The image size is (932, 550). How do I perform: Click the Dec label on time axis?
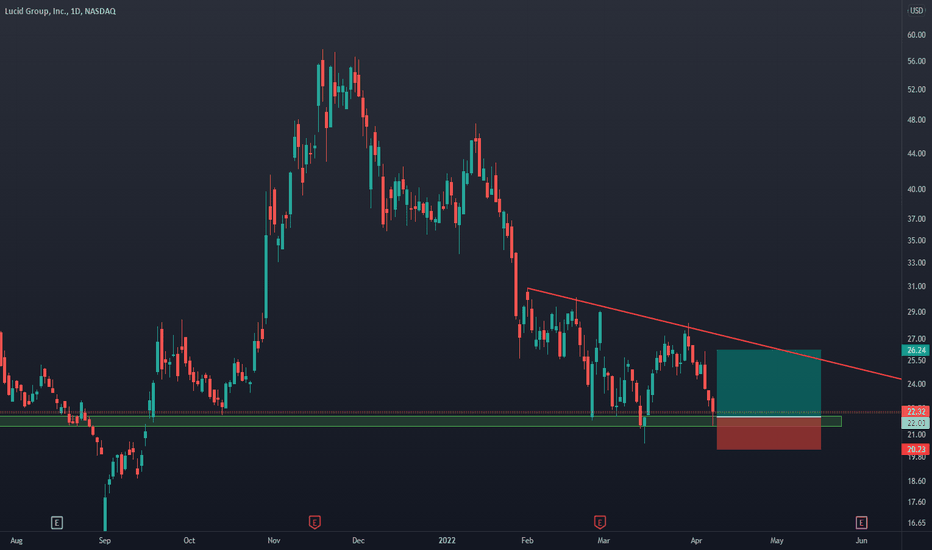[x=358, y=540]
